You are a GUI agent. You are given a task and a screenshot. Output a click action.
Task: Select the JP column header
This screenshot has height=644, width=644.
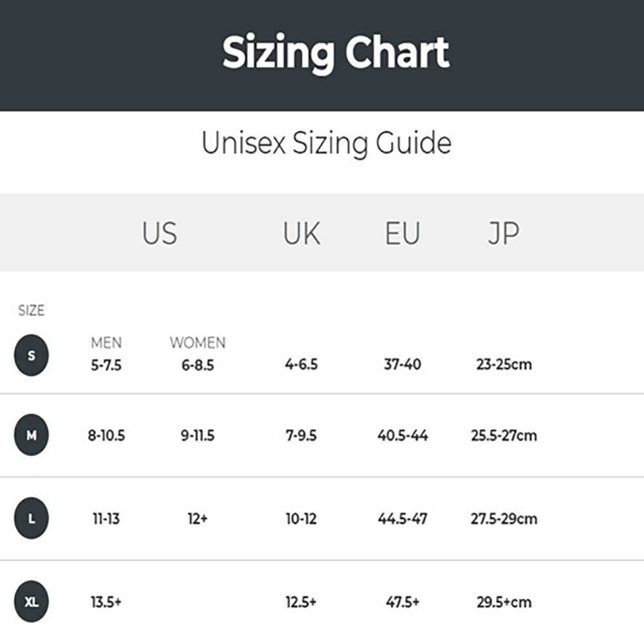point(503,233)
